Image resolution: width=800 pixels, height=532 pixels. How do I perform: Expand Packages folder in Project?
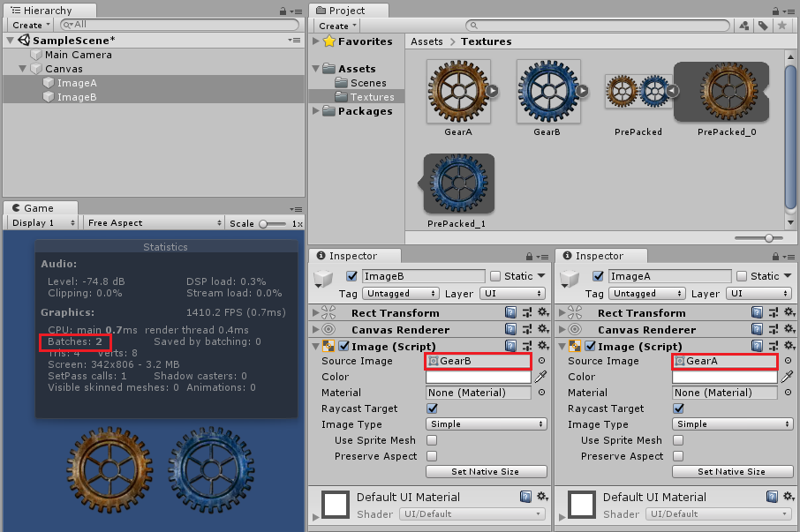click(316, 110)
